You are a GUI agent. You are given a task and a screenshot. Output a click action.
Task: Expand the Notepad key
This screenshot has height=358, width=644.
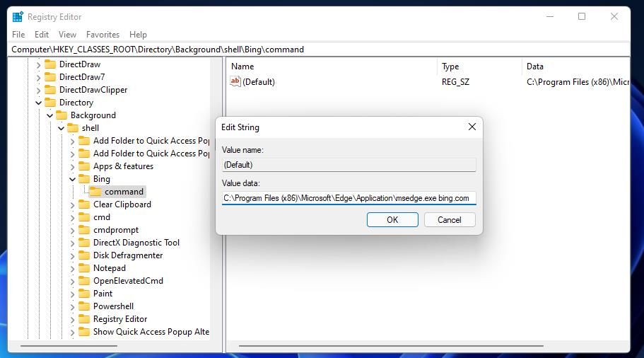[72, 269]
